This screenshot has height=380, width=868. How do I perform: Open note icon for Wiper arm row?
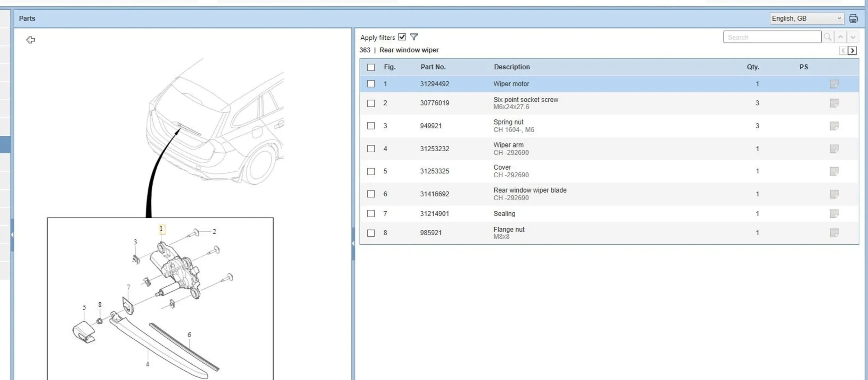click(834, 149)
